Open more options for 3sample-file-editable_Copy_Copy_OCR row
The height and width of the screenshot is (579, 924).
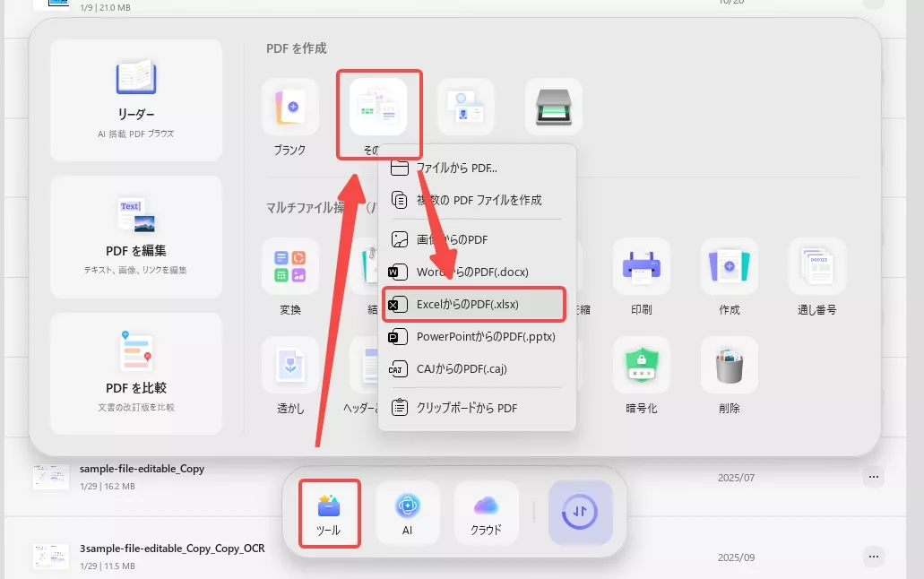tap(873, 556)
